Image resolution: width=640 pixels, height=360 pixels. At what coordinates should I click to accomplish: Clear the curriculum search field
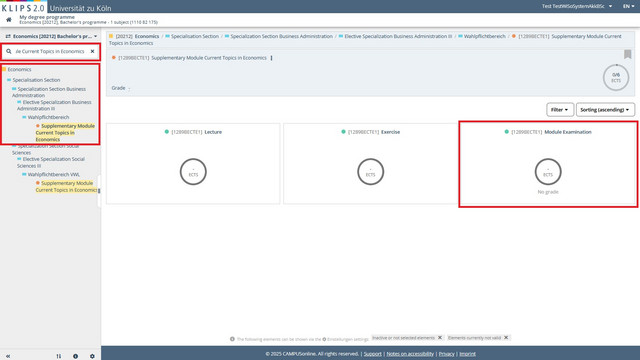coord(93,51)
